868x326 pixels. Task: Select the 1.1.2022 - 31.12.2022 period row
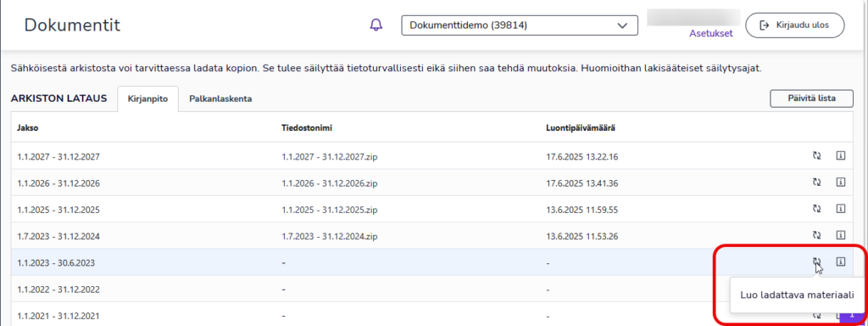tap(431, 289)
